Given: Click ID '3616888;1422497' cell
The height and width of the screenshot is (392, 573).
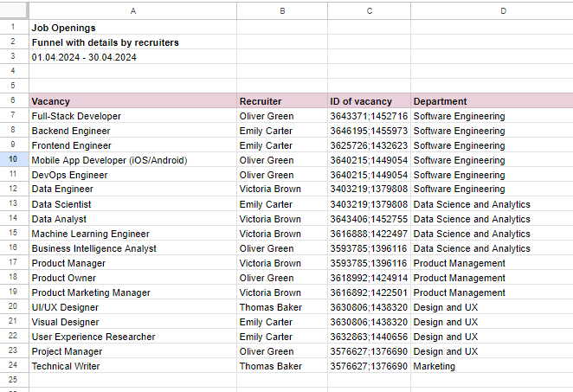Looking at the screenshot, I should [x=369, y=233].
